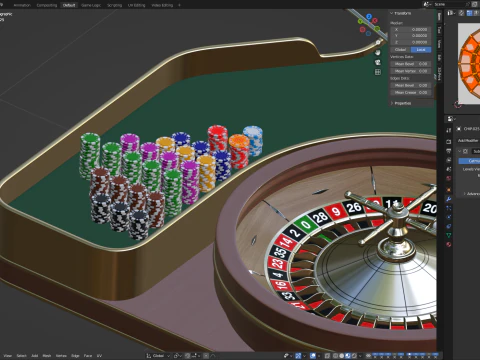Open the Properties editor type dropdown
The image size is (480, 360).
click(451, 119)
